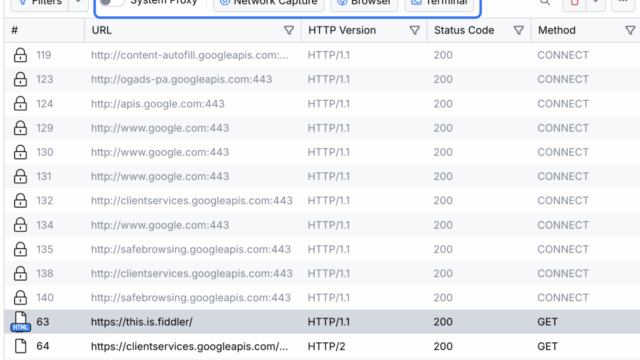Click the red trash icon in toolbar

point(574,2)
